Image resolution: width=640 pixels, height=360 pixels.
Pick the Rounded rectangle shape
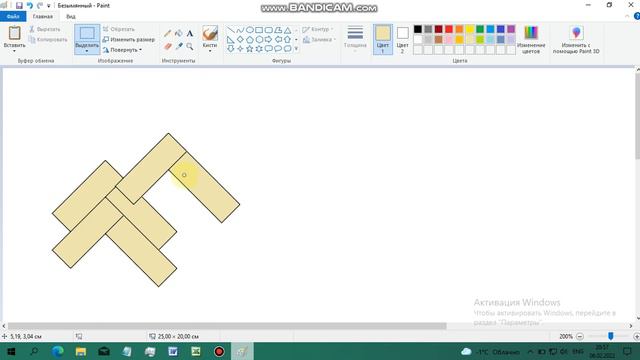268,30
